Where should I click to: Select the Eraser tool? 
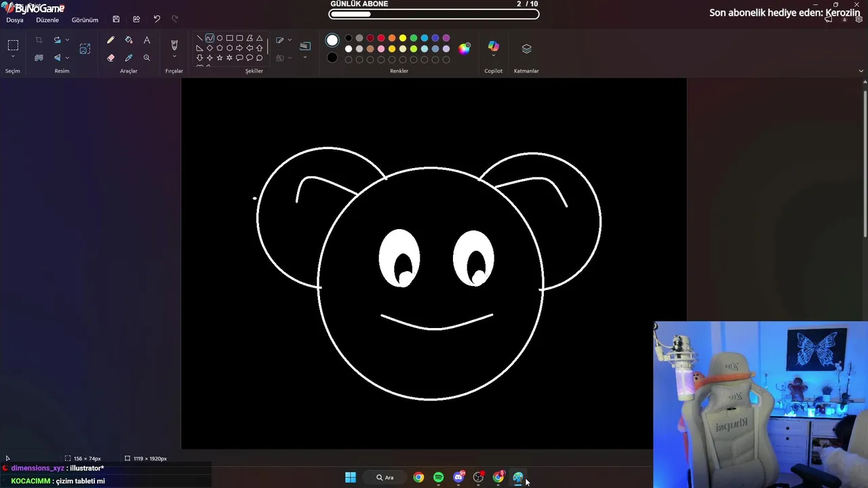111,58
